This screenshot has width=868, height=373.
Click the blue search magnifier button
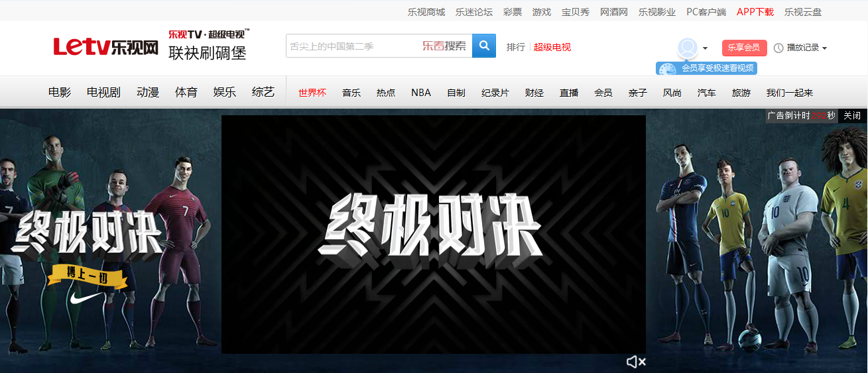point(484,46)
